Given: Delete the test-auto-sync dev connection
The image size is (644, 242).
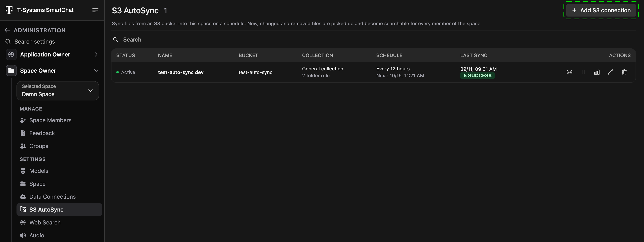Looking at the screenshot, I should pyautogui.click(x=624, y=72).
